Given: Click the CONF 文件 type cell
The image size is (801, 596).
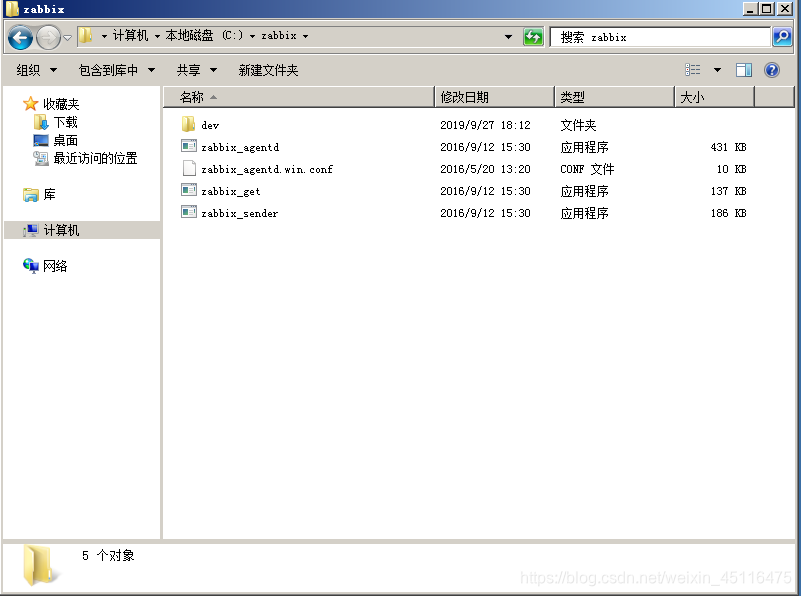Looking at the screenshot, I should pos(587,169).
